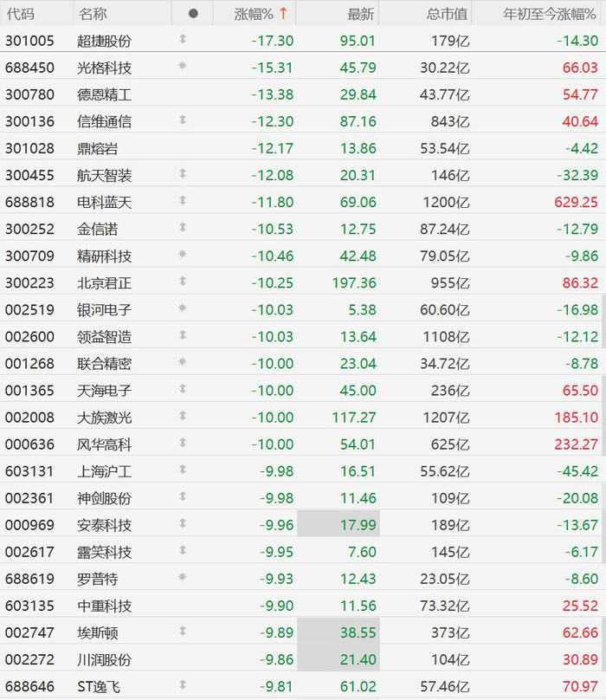
Task: Sort by the 涨幅% column header
Action: click(x=254, y=14)
